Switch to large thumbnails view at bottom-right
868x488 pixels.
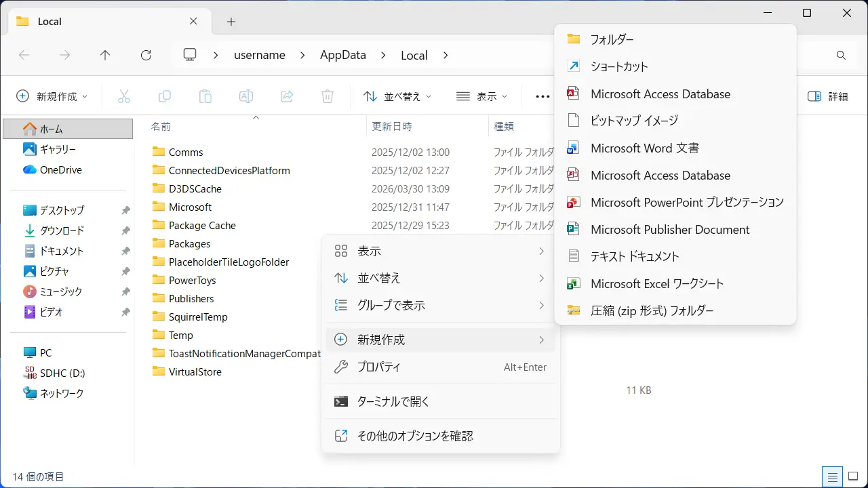852,476
